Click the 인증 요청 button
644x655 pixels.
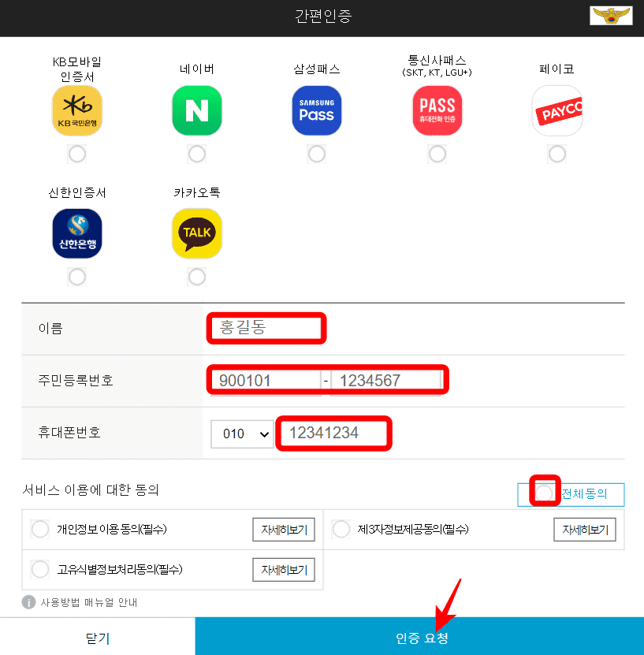pyautogui.click(x=419, y=636)
